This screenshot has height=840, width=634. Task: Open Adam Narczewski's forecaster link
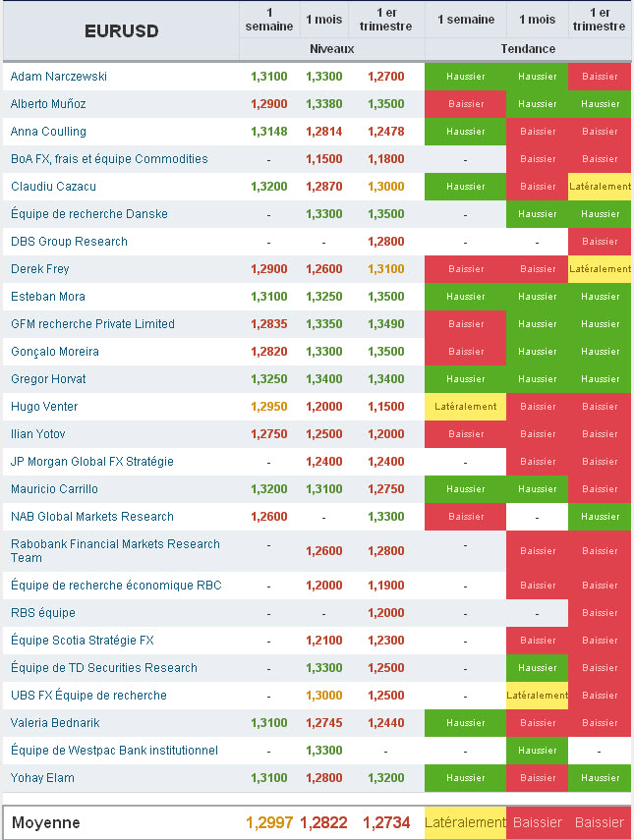[x=58, y=77]
